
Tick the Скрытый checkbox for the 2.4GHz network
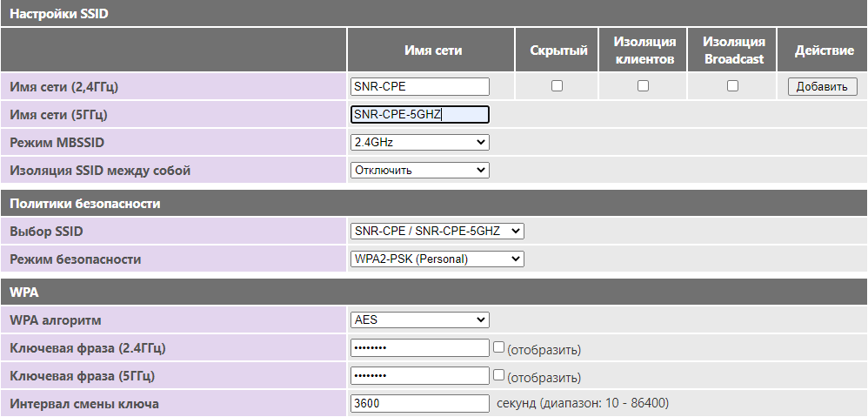558,86
